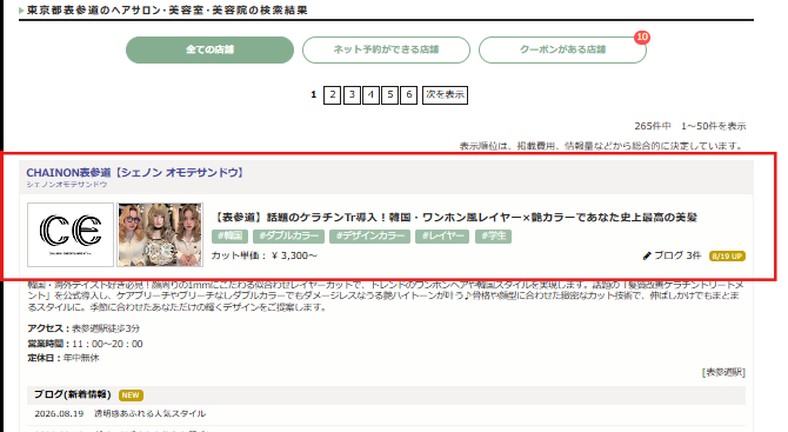Open the ブログ 3件 link
Screen dimensions: 788x432
(x=677, y=256)
